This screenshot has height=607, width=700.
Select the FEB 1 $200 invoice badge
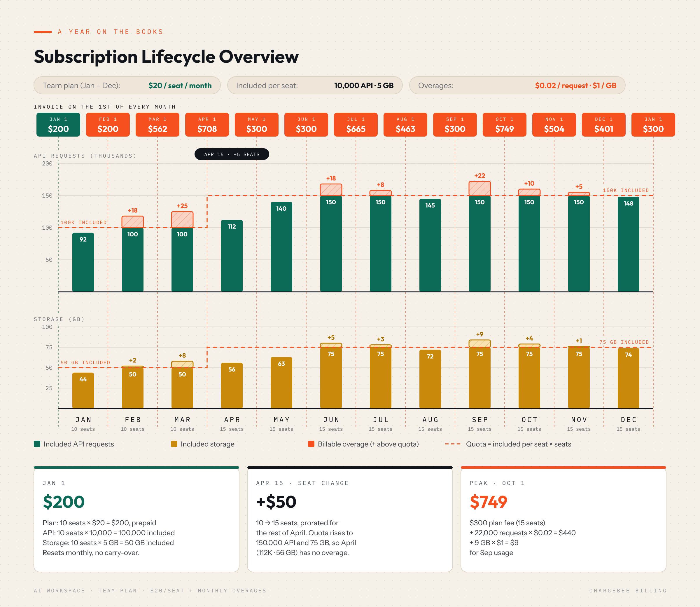[108, 125]
